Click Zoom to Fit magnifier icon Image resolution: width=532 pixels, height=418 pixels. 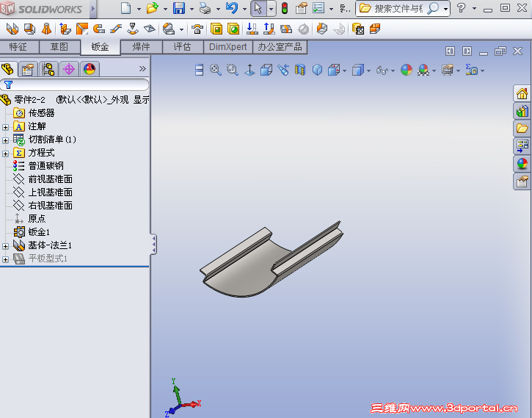point(216,70)
